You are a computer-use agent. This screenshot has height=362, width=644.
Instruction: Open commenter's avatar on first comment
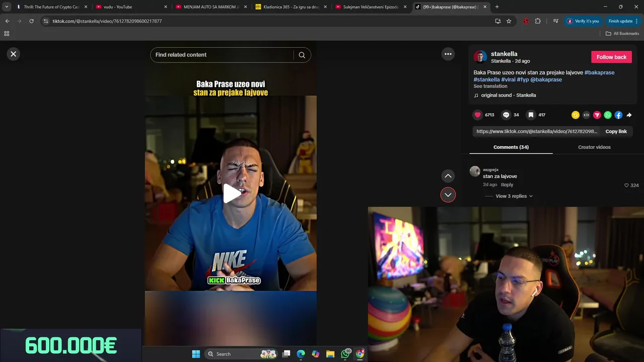[475, 171]
